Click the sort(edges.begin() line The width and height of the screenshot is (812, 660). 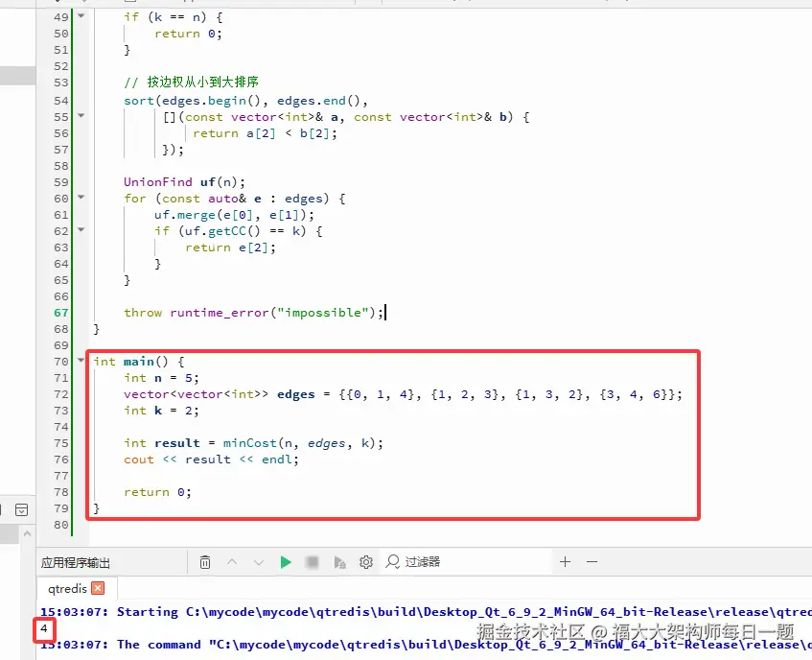[245, 101]
